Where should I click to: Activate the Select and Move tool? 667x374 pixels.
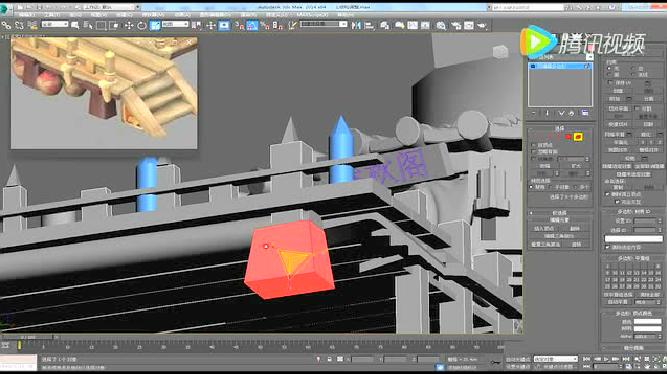tap(128, 26)
